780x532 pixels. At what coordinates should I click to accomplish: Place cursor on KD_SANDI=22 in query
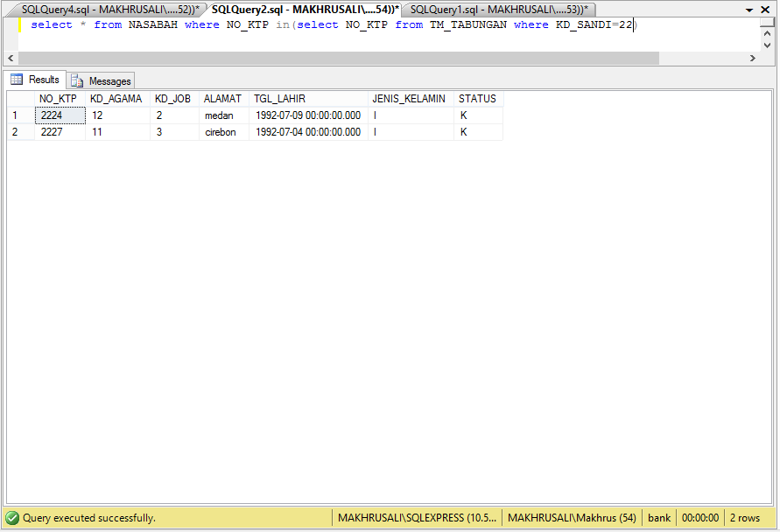coord(594,24)
